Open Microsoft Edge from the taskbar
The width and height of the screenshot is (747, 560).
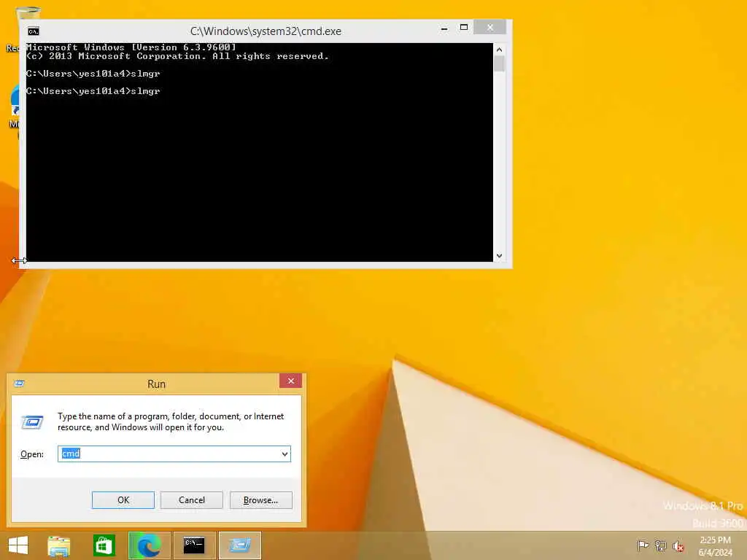pyautogui.click(x=149, y=545)
